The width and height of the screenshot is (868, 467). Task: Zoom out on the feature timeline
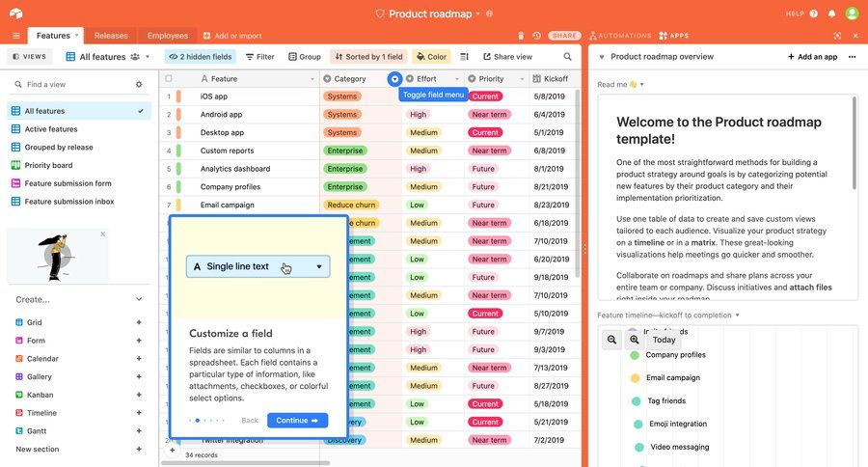pos(611,340)
